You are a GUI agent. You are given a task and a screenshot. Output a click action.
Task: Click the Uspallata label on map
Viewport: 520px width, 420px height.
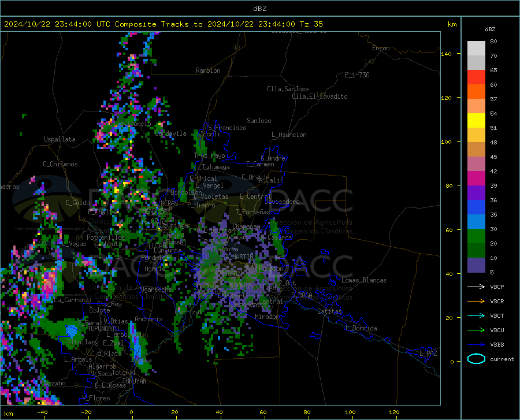60,139
